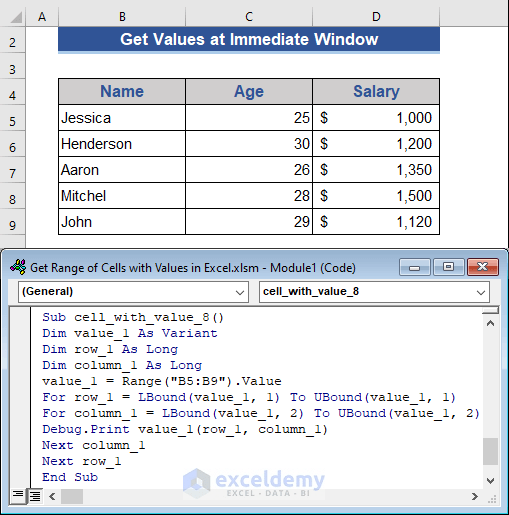Select column D header

pos(376,16)
